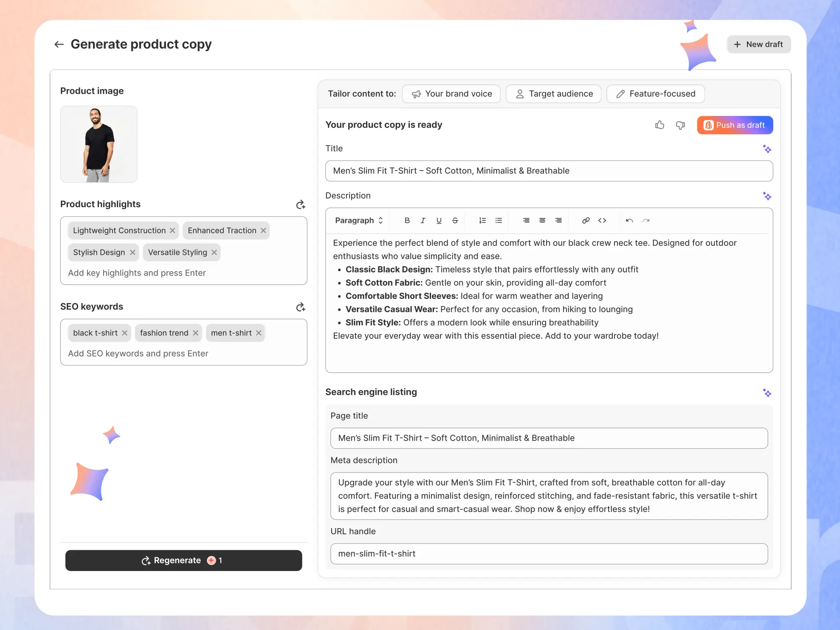Screen dimensions: 840x630
Task: Click the URL handle input field
Action: (x=549, y=554)
